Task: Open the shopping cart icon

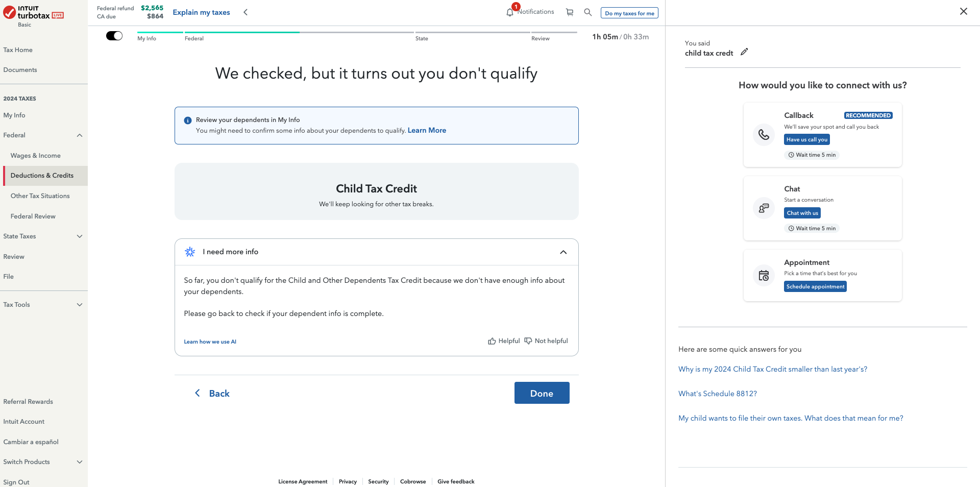Action: (x=570, y=12)
